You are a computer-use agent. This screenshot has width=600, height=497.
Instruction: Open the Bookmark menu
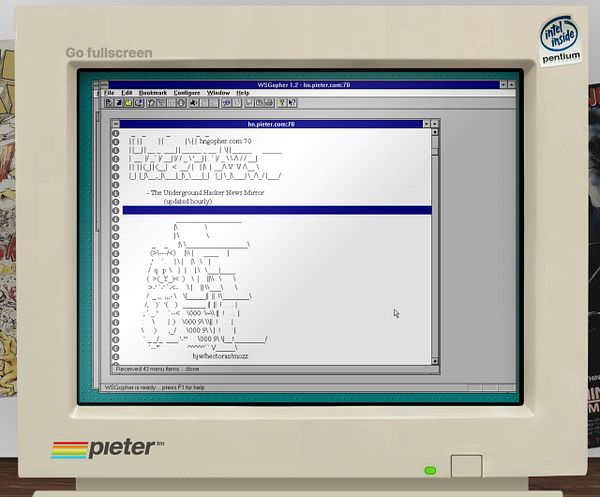(x=153, y=93)
